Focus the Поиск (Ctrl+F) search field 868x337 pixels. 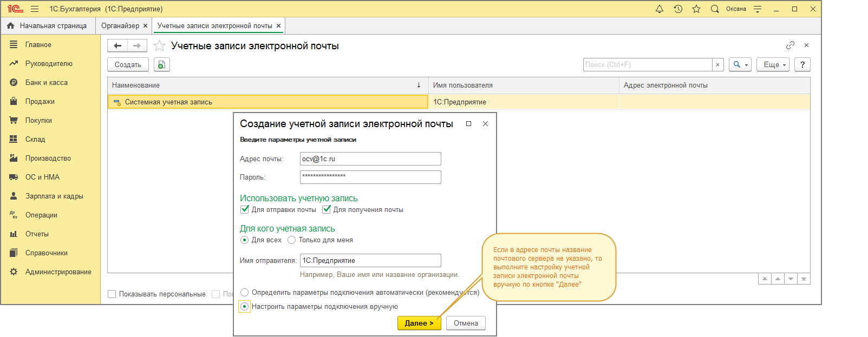[648, 64]
